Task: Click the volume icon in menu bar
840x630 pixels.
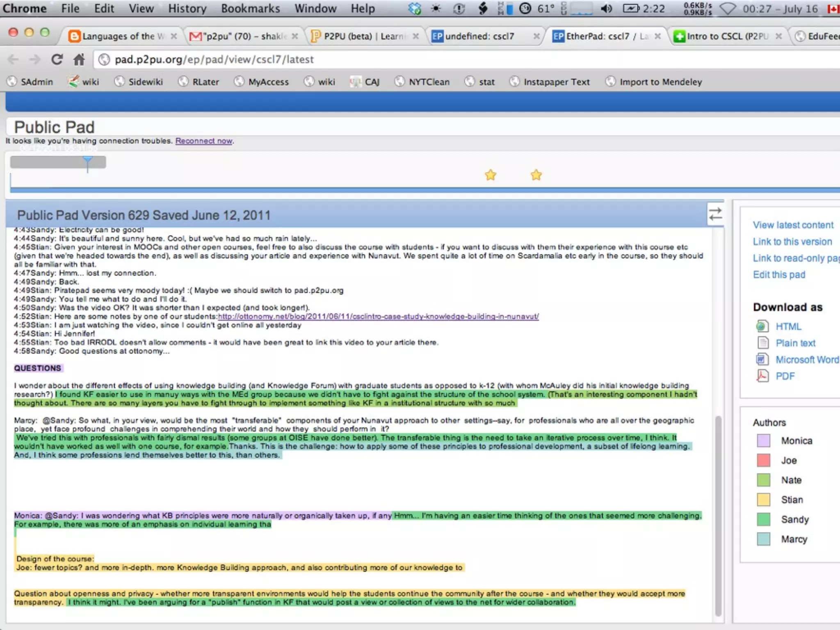Action: pyautogui.click(x=606, y=8)
